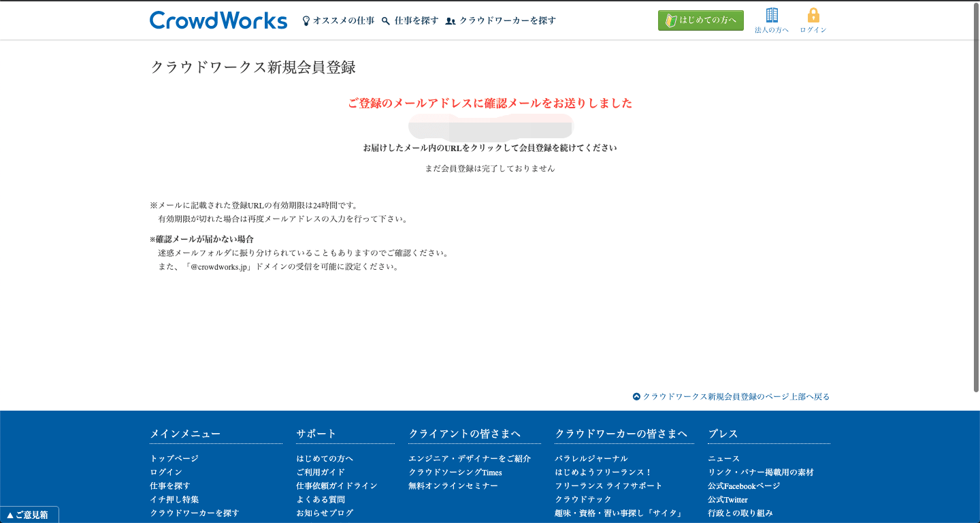The image size is (980, 523).
Task: Open 仕事依頼ガイドライン footer link
Action: [337, 486]
